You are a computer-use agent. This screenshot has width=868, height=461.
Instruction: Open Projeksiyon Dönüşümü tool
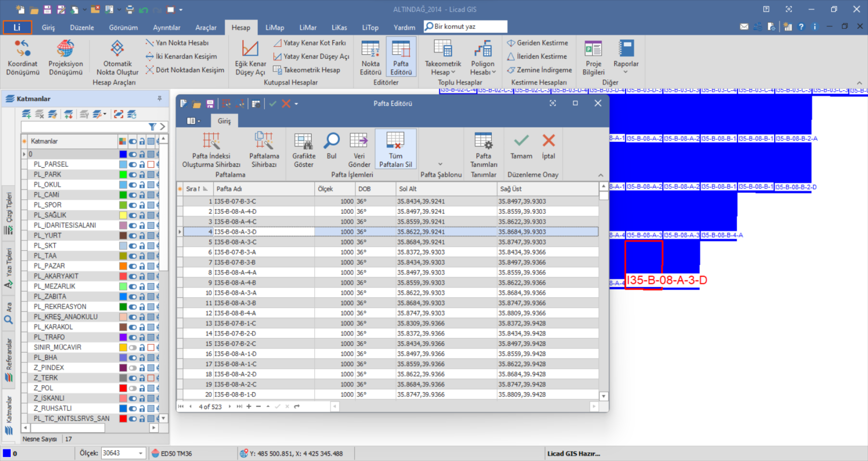(66, 57)
